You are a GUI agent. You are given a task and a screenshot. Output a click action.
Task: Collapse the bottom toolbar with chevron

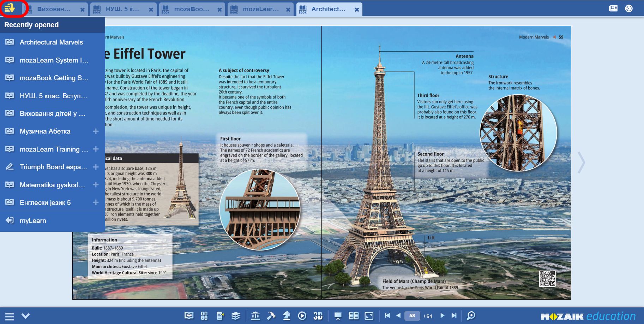(x=25, y=316)
